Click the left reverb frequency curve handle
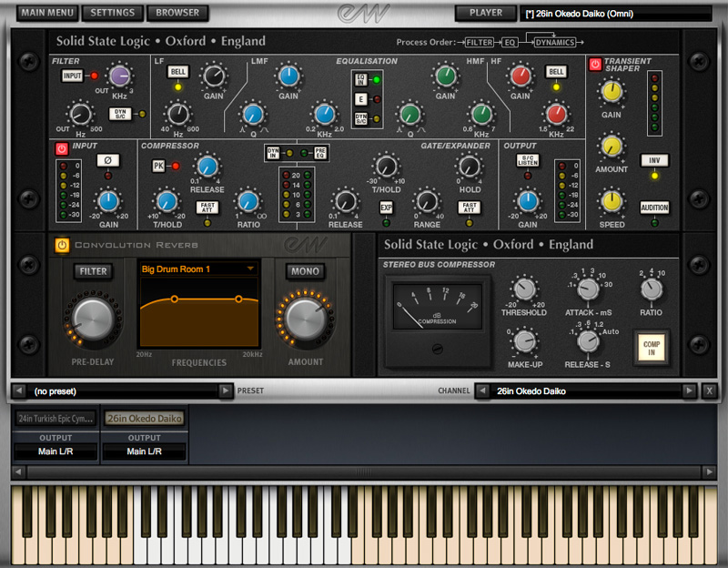The height and width of the screenshot is (568, 728). click(x=174, y=299)
